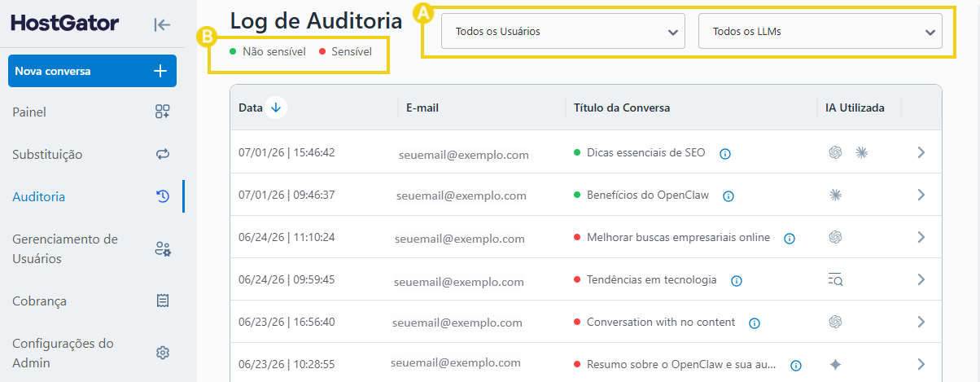Click info icon beside Benefícios do OpenClaw
Viewport: 980px width, 382px height.
click(728, 195)
